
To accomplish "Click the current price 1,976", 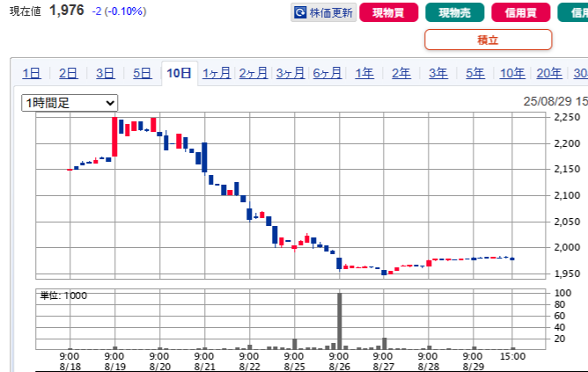I will tap(67, 11).
